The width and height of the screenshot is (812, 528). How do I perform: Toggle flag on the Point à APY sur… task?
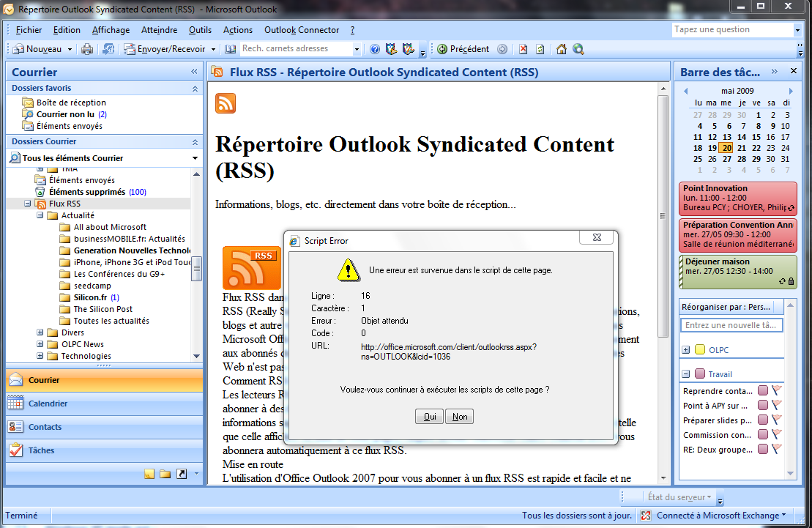pyautogui.click(x=777, y=405)
